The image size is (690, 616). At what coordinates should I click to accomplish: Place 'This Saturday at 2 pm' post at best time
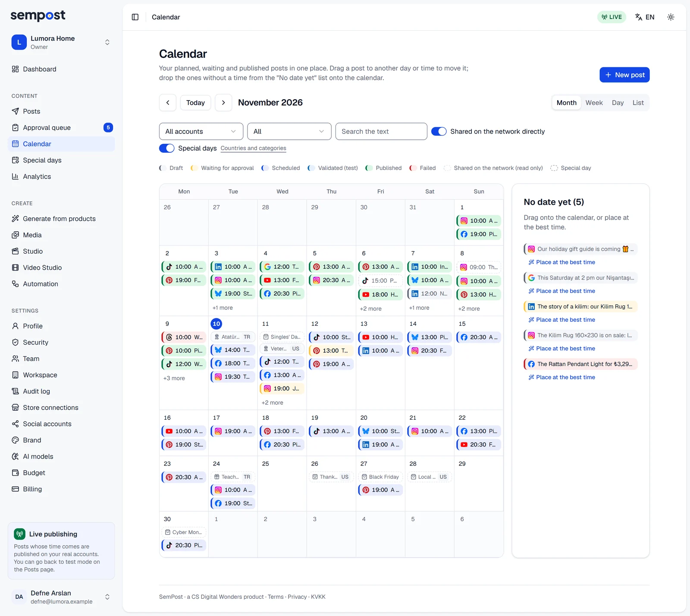click(562, 291)
